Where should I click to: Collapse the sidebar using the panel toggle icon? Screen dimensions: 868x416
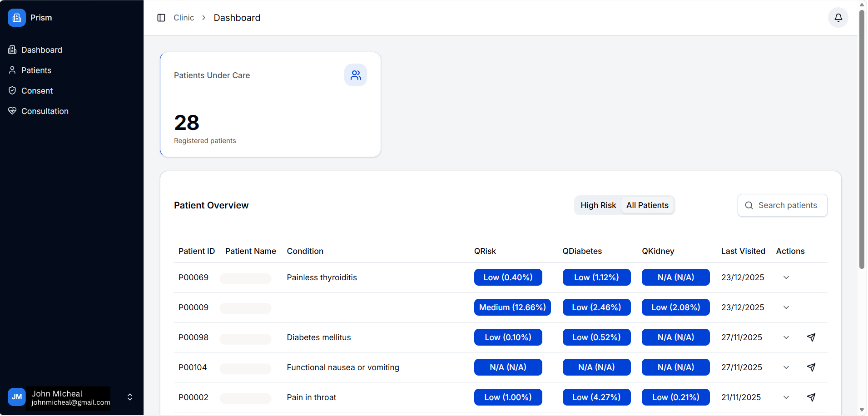[162, 17]
